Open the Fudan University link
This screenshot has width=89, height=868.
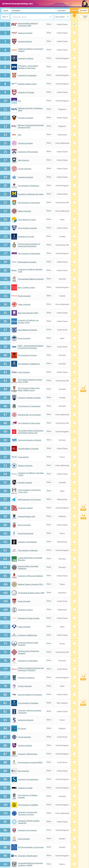pyautogui.click(x=24, y=304)
